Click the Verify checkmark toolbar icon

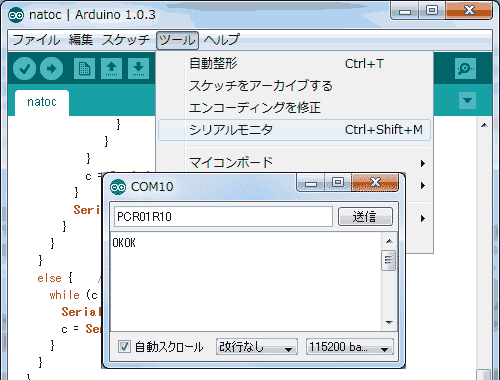[24, 69]
